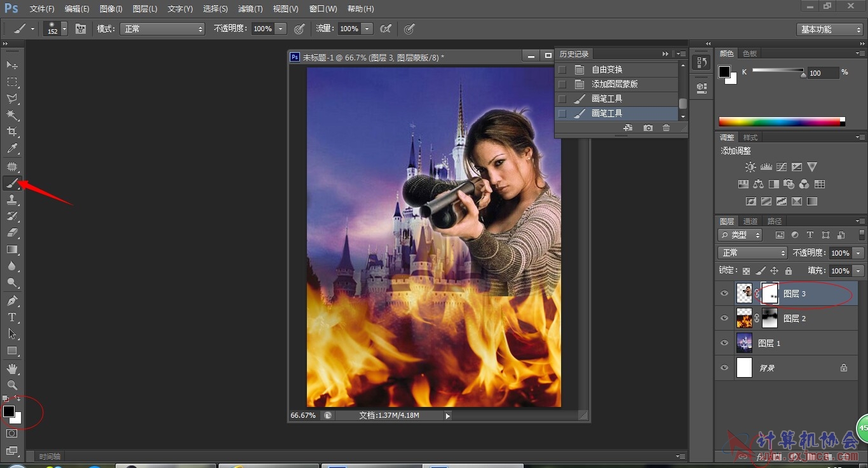The width and height of the screenshot is (868, 468).
Task: Open the 图像(I) menu
Action: pyautogui.click(x=111, y=9)
